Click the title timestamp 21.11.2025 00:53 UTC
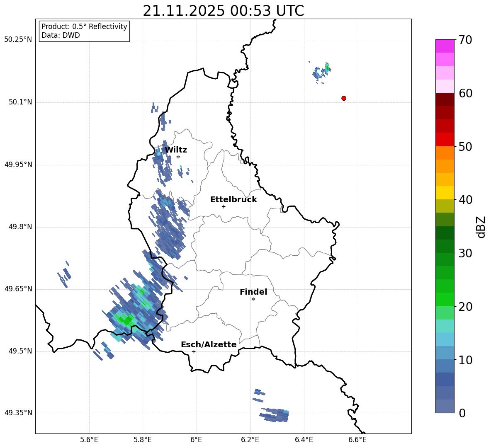This screenshot has width=491, height=448. pyautogui.click(x=224, y=11)
